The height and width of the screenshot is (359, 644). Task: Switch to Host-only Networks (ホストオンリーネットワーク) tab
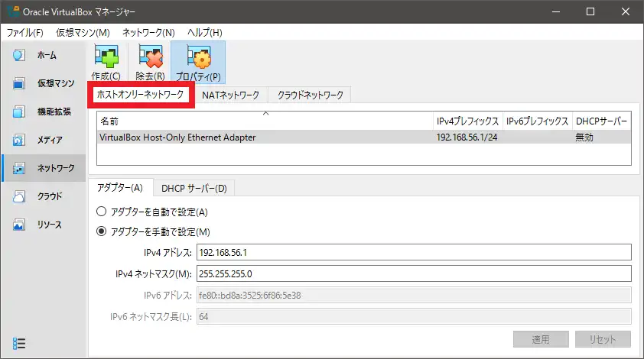pyautogui.click(x=141, y=95)
